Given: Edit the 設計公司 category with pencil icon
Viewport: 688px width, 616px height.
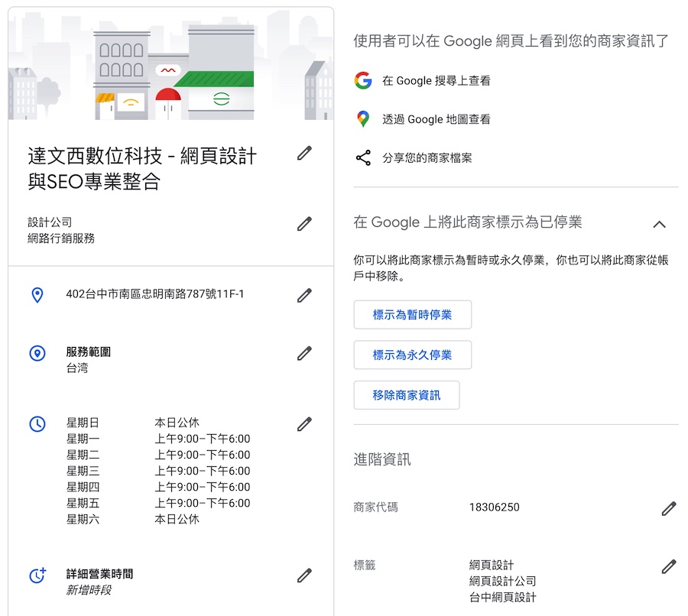Looking at the screenshot, I should pos(304,224).
